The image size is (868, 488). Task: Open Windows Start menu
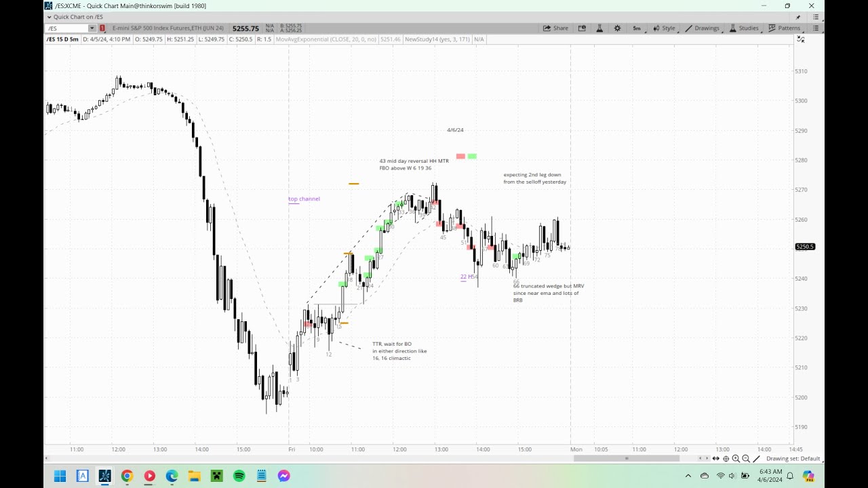point(60,476)
